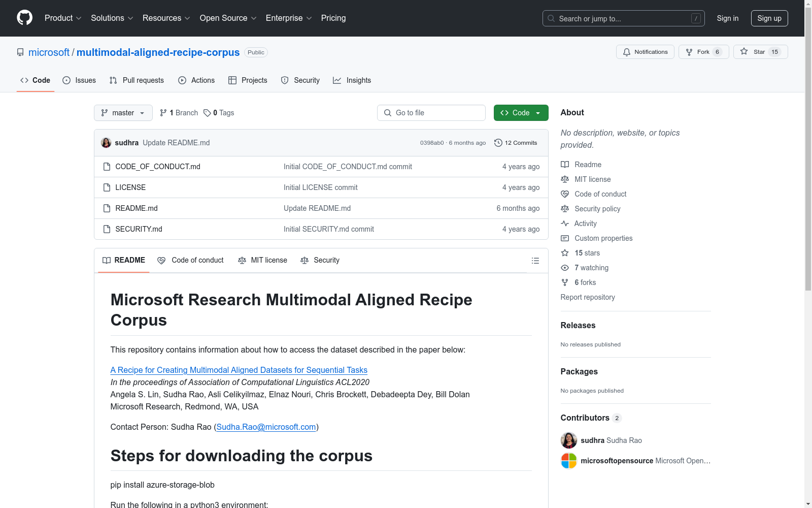This screenshot has height=508, width=812.
Task: Open the Initial LICENSE commit message
Action: click(x=321, y=187)
